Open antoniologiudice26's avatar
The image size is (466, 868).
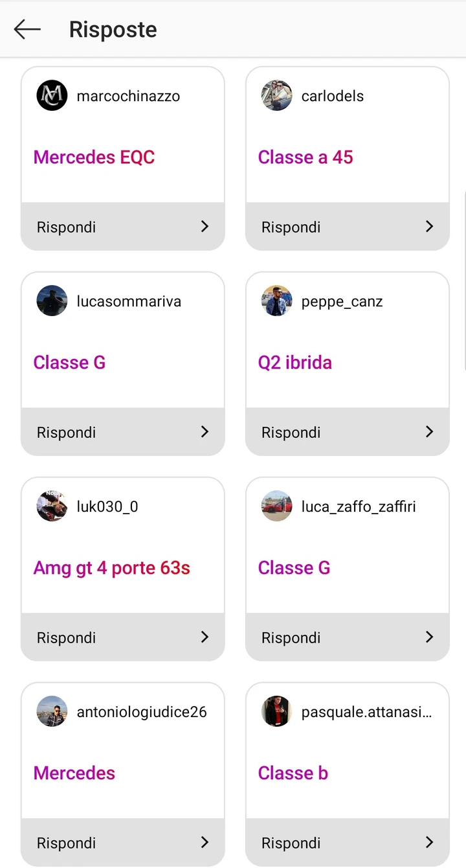coord(52,712)
